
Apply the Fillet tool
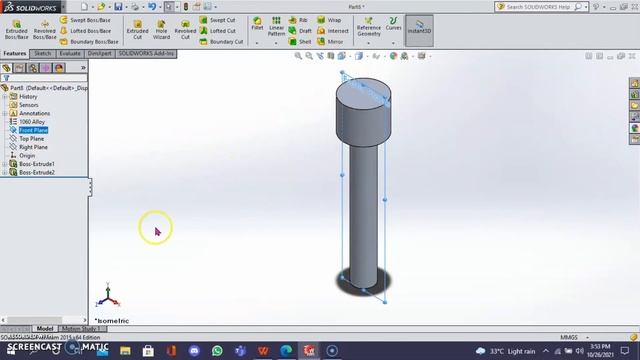(257, 23)
